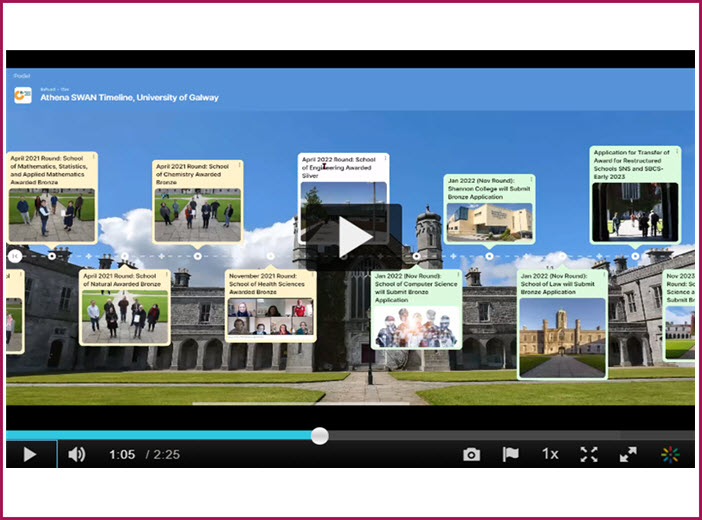Image resolution: width=702 pixels, height=520 pixels.
Task: Open Shannon College Bronze Application card
Action: tap(489, 209)
